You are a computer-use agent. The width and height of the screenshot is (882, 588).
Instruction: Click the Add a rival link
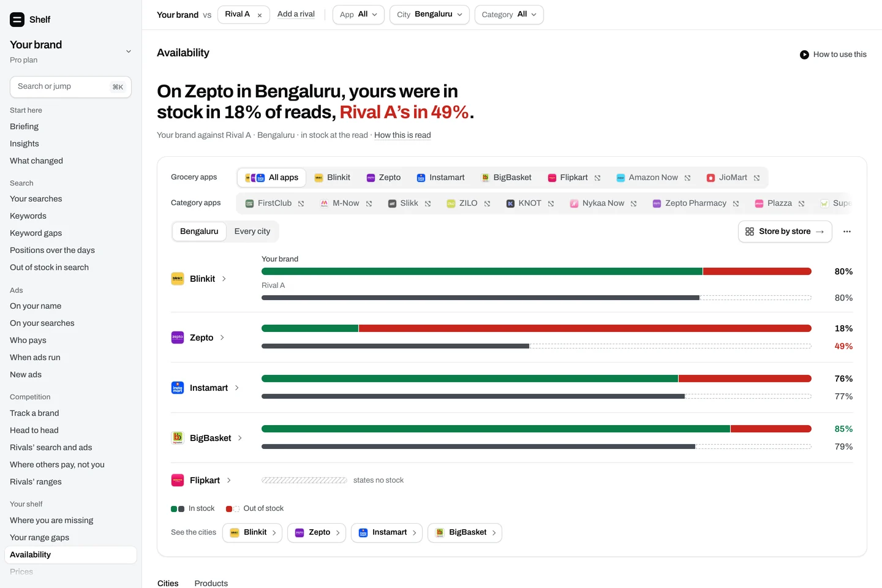(296, 14)
